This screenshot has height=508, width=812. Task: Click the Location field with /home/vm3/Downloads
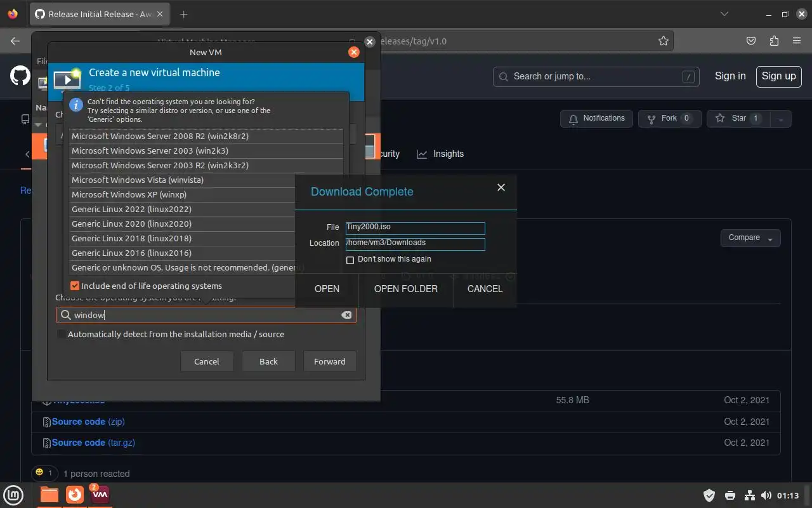(415, 244)
